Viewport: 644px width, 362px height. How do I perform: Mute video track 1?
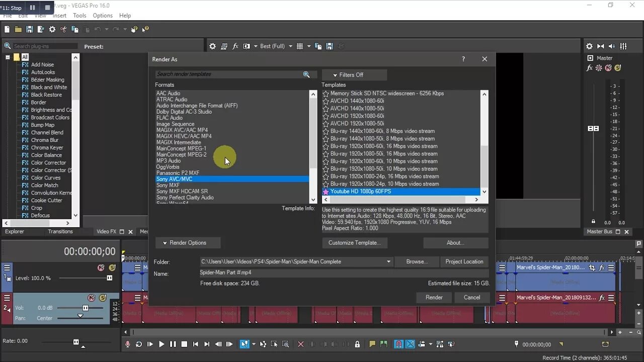pyautogui.click(x=101, y=268)
